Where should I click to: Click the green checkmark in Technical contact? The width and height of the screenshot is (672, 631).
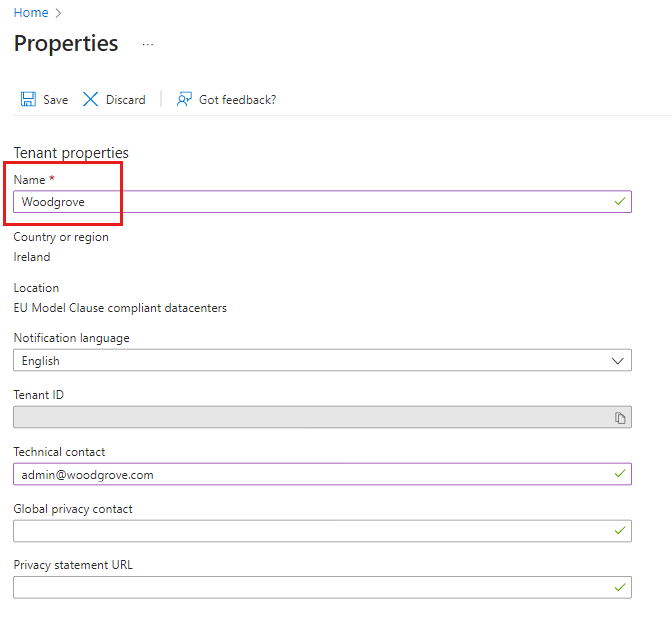(620, 474)
